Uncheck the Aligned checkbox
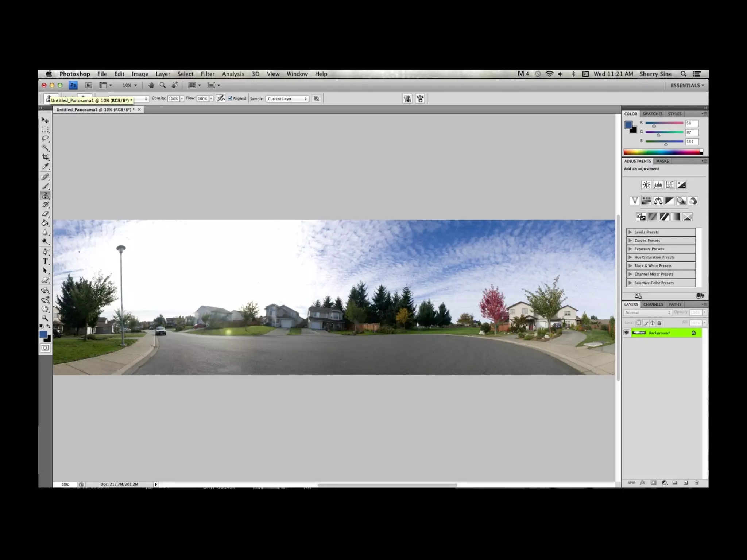This screenshot has height=560, width=747. pos(230,98)
